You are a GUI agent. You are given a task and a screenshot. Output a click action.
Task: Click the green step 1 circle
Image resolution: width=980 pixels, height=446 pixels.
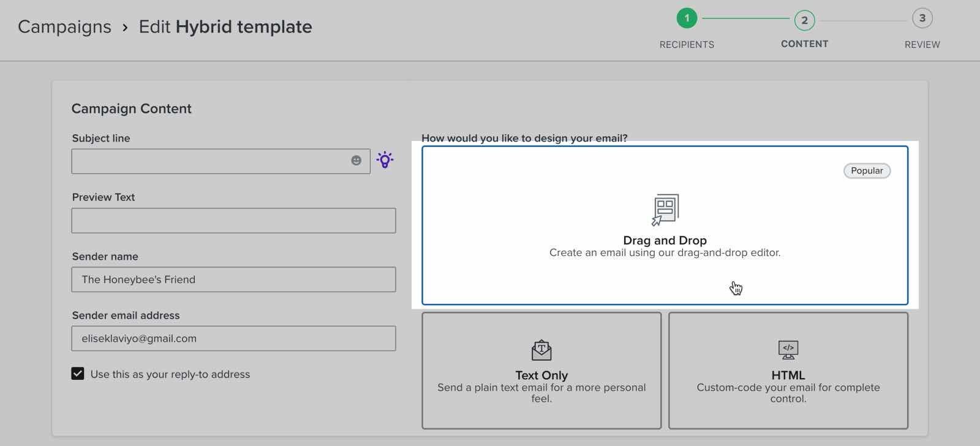click(x=687, y=18)
